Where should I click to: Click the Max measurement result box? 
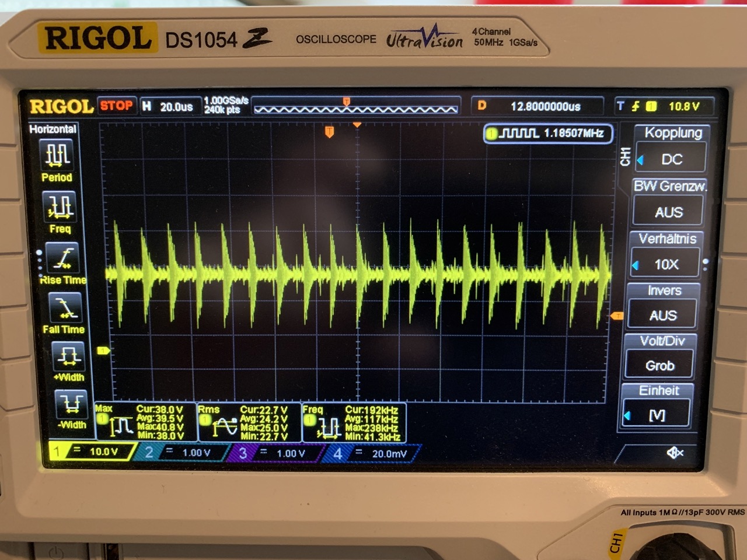click(x=144, y=422)
